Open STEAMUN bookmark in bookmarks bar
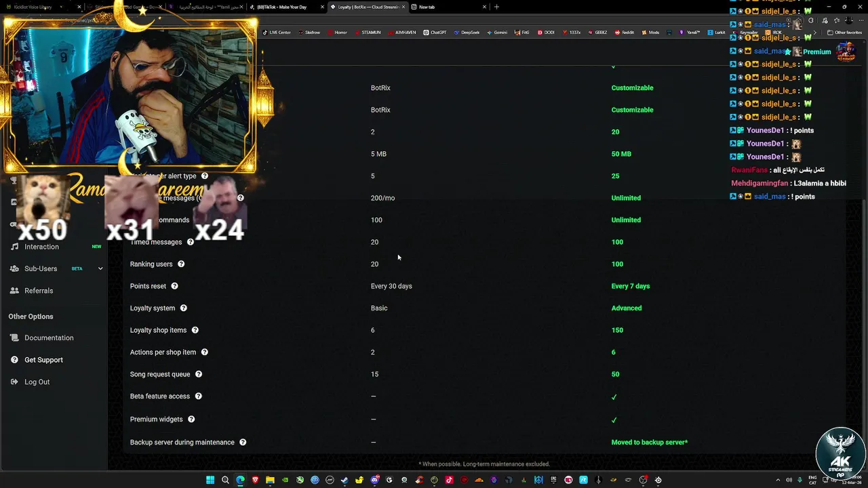The height and width of the screenshot is (488, 868). click(x=368, y=33)
